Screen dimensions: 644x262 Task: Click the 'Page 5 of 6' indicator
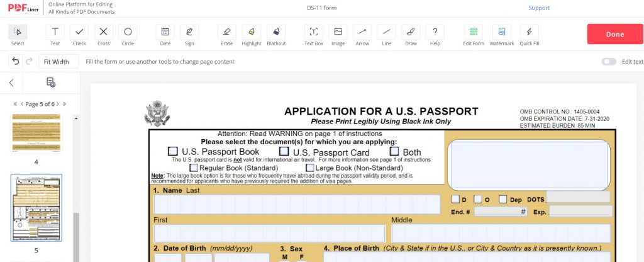point(40,104)
